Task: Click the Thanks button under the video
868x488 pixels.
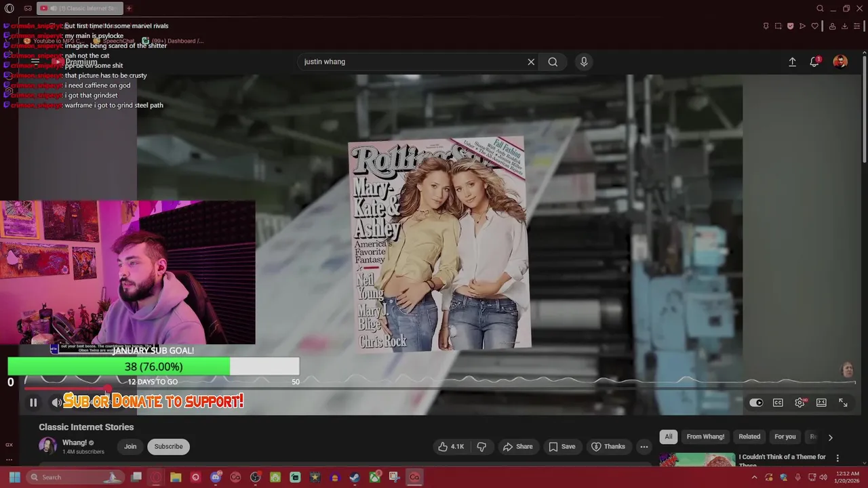Action: [608, 447]
